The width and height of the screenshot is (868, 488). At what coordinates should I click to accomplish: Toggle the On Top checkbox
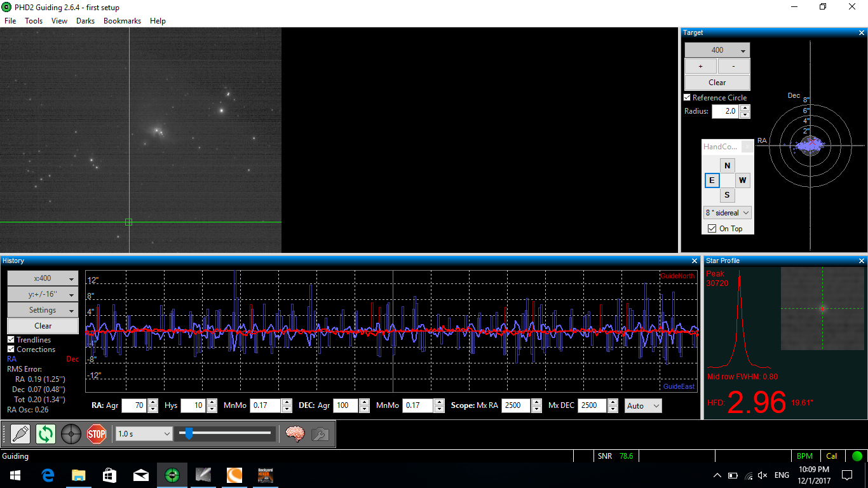point(712,229)
